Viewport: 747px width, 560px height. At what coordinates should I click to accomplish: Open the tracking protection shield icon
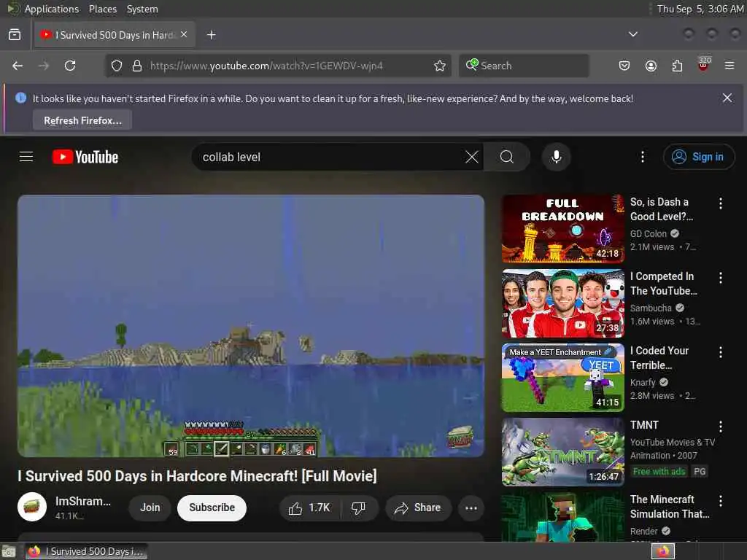click(117, 66)
